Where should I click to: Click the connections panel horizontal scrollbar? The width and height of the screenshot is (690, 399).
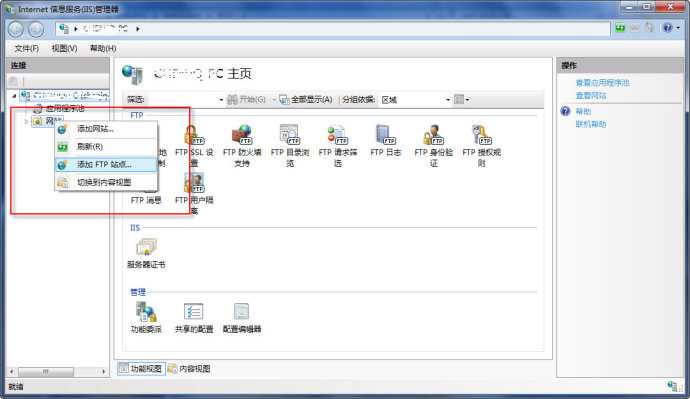tap(46, 372)
